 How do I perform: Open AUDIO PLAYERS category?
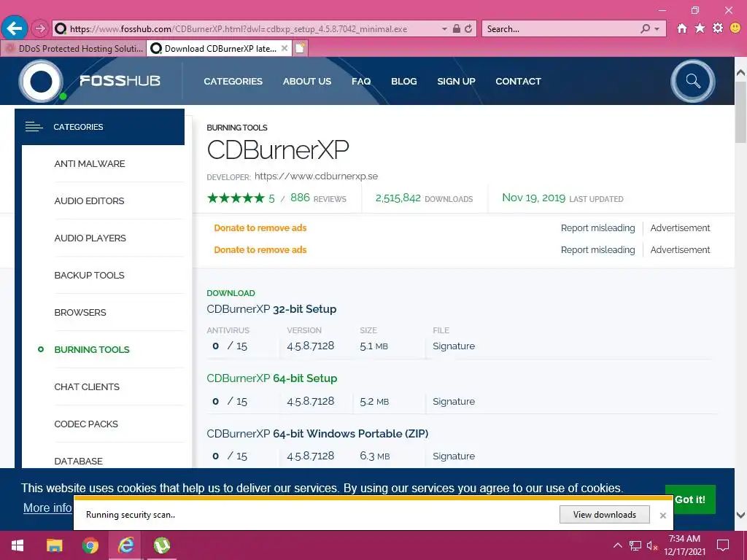tap(90, 238)
